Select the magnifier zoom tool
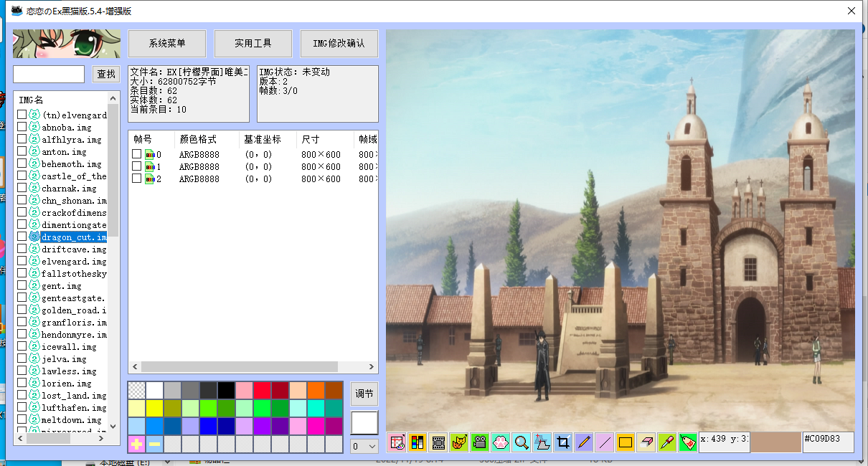The image size is (868, 466). [x=522, y=442]
